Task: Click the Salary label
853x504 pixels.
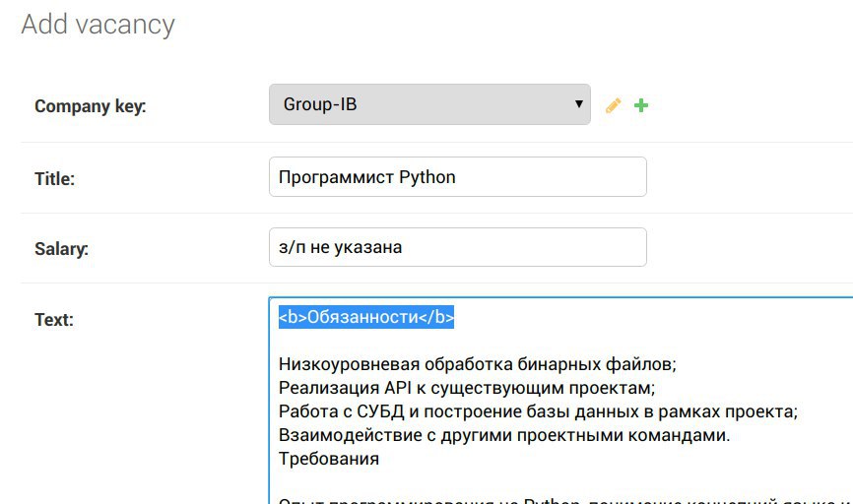Action: pos(61,248)
